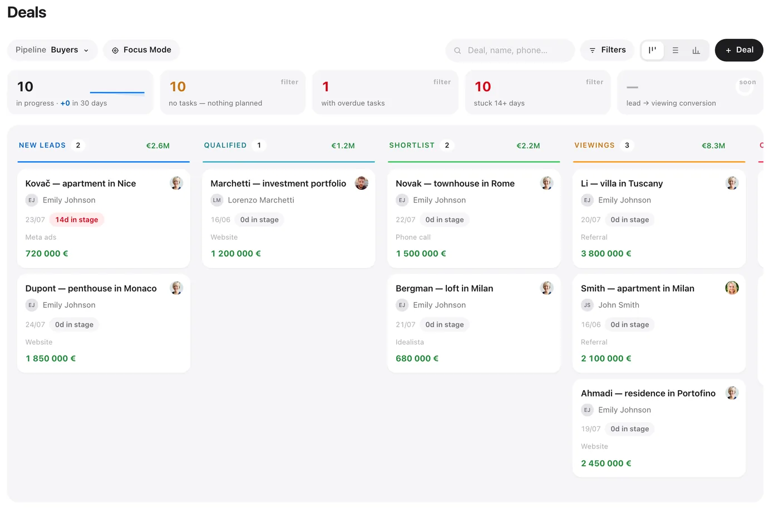Switch to the chart analytics view
Image resolution: width=779 pixels, height=532 pixels.
tap(696, 50)
